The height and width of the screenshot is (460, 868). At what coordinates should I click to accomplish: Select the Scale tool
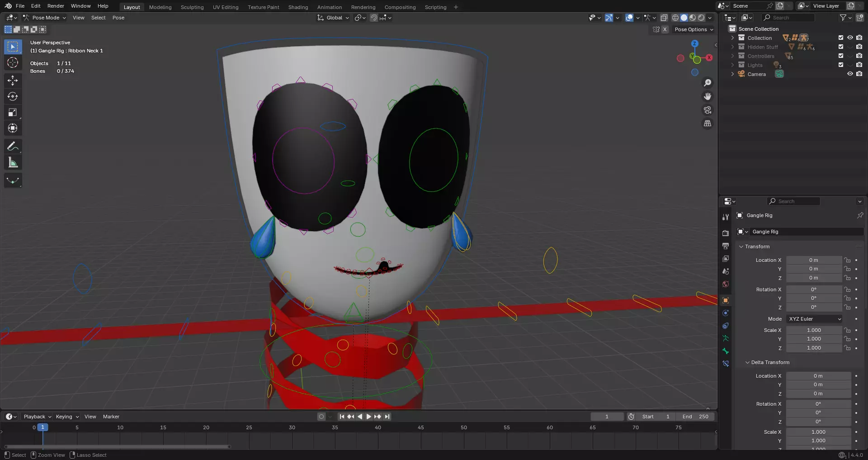13,112
